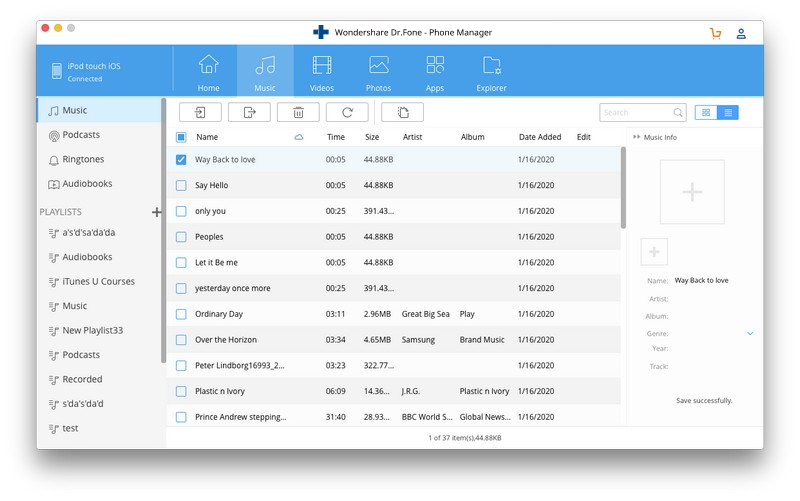This screenshot has height=501, width=800.
Task: Select the Peter Lindborg16993_2 song row
Action: 393,365
